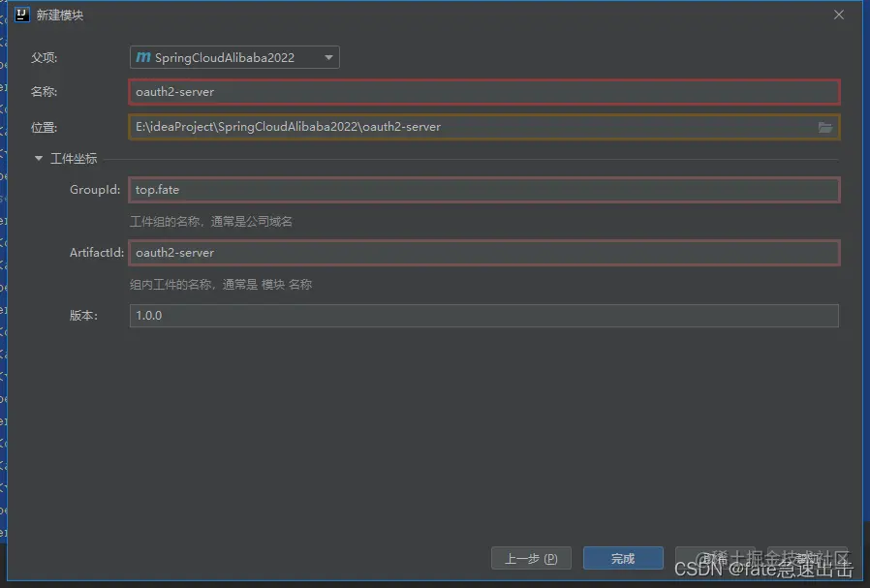
Task: Click the 名称 label
Action: 44,92
